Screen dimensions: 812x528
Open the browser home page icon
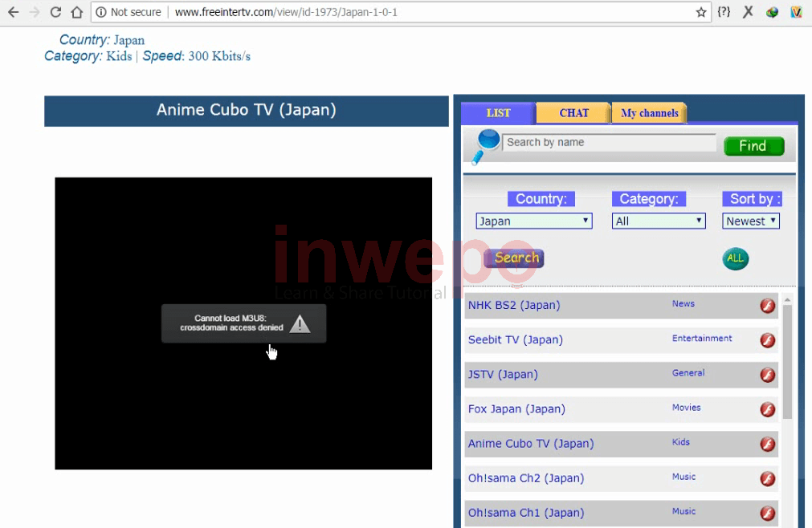click(x=76, y=12)
